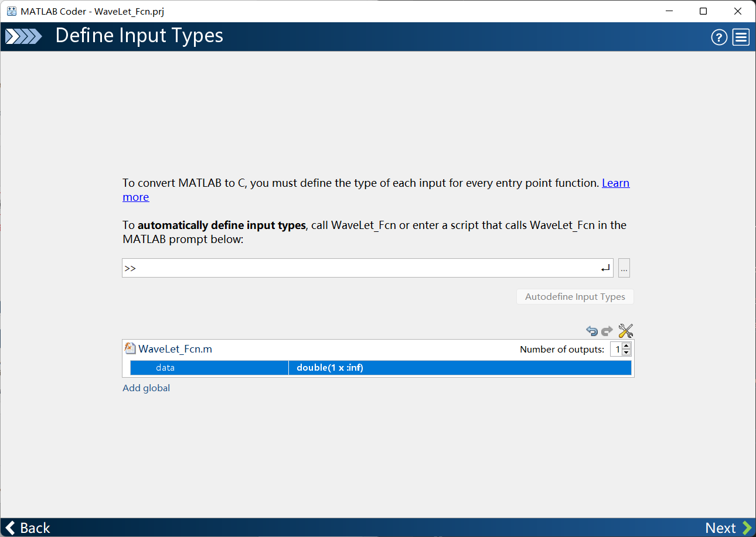The image size is (756, 537).
Task: Click the ellipsis browse button beside prompt
Action: tap(624, 268)
